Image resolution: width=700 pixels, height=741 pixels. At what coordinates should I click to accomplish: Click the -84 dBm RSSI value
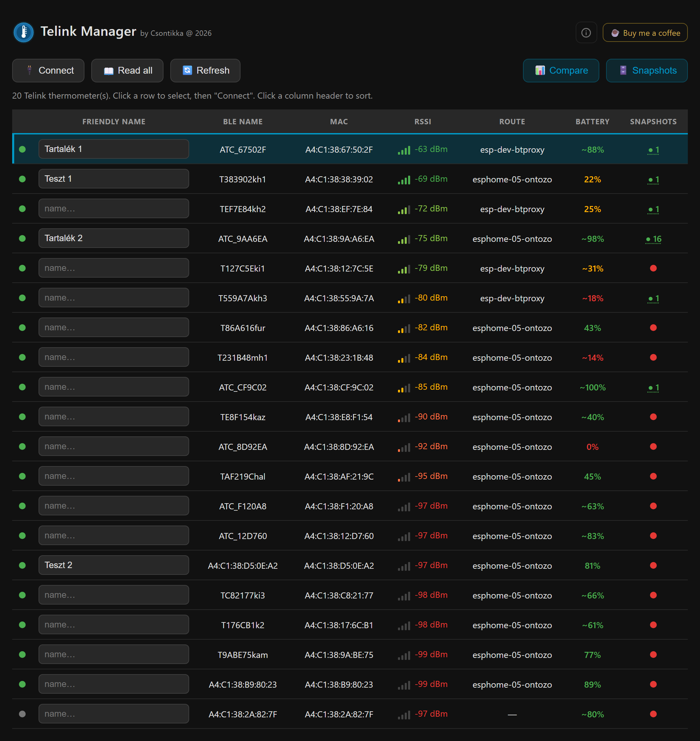[431, 357]
